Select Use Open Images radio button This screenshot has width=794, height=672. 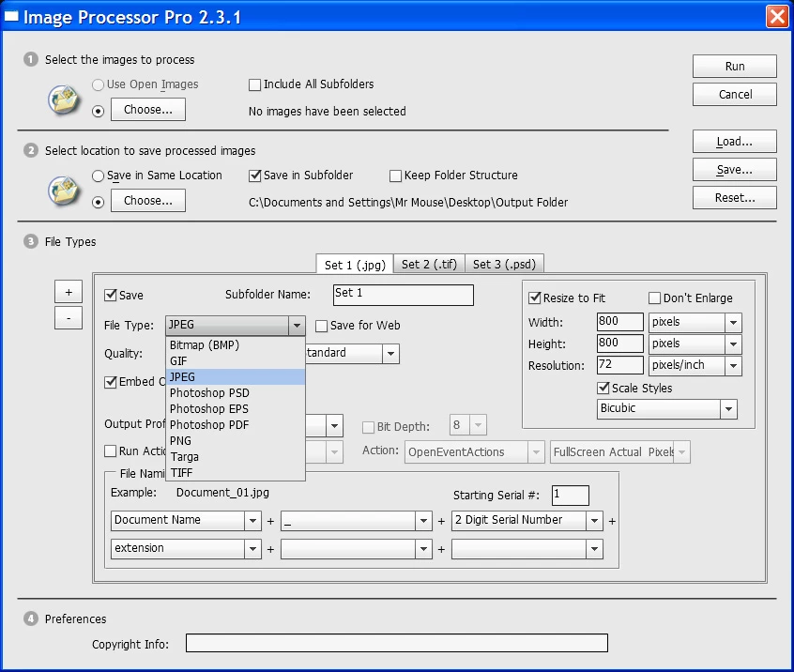99,84
